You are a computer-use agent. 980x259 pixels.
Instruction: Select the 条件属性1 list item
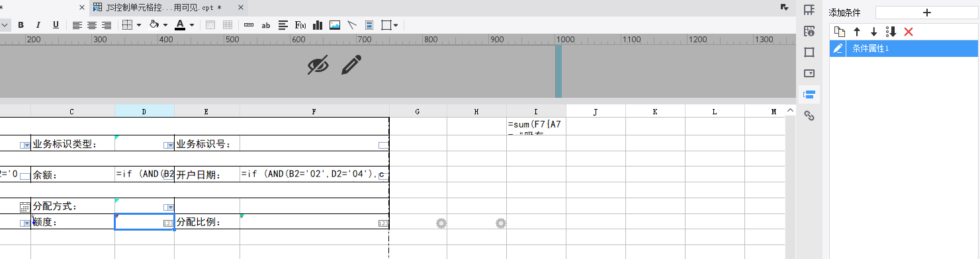(903, 48)
